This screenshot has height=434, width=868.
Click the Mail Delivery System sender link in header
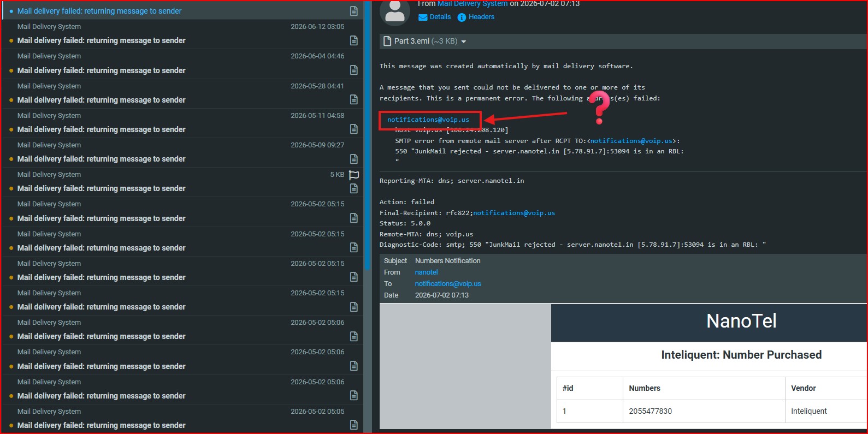(x=473, y=4)
